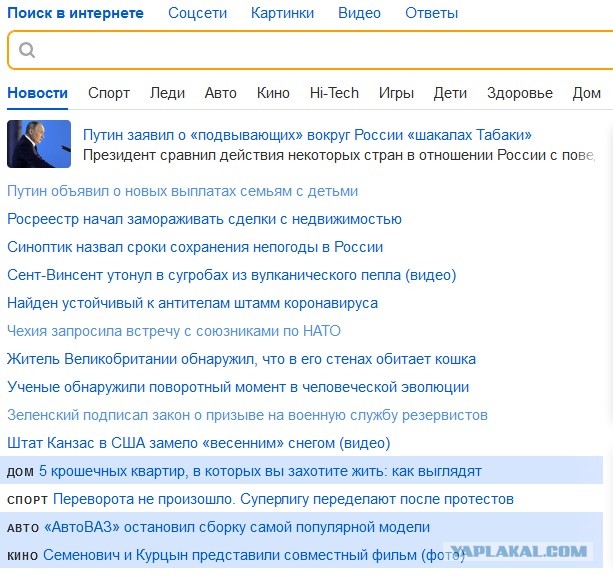Open Зеленский подписал закон headline

coord(247,415)
